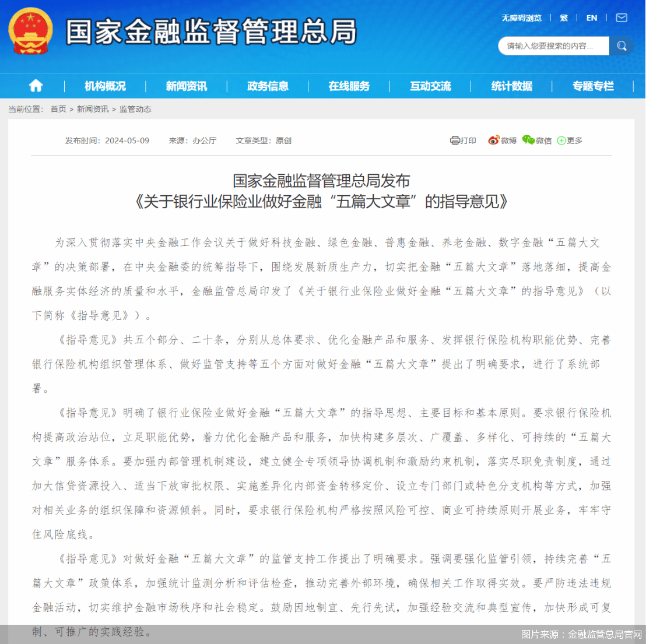Open 政务信息 menu
The width and height of the screenshot is (646, 644).
tap(268, 86)
